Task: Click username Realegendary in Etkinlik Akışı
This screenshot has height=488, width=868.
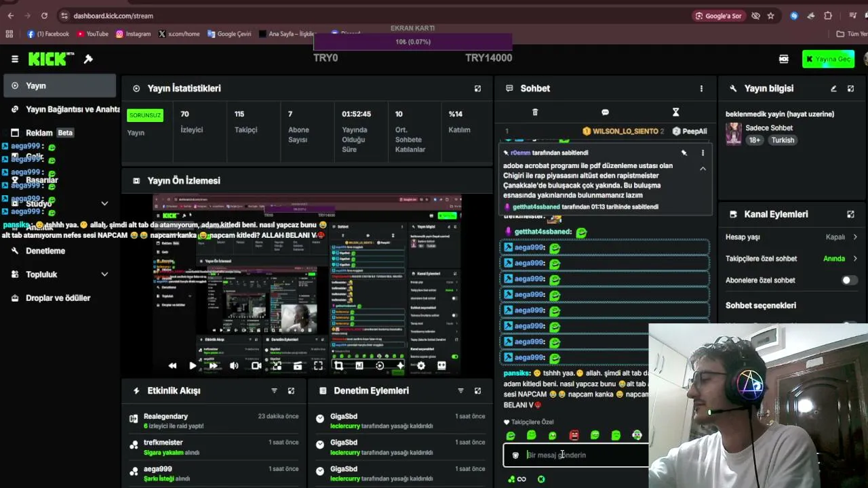Action: (x=165, y=416)
